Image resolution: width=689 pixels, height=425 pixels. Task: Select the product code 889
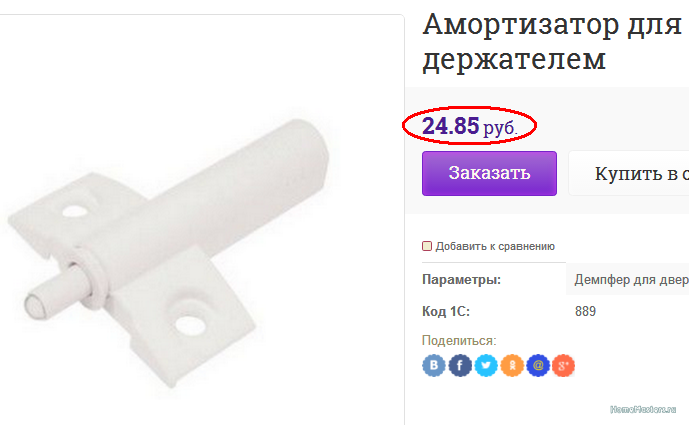point(585,311)
